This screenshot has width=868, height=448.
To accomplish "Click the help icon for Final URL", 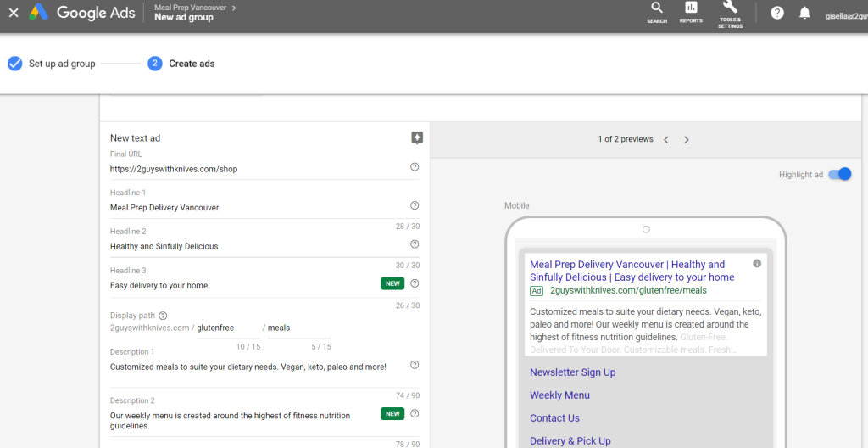I will coord(415,167).
